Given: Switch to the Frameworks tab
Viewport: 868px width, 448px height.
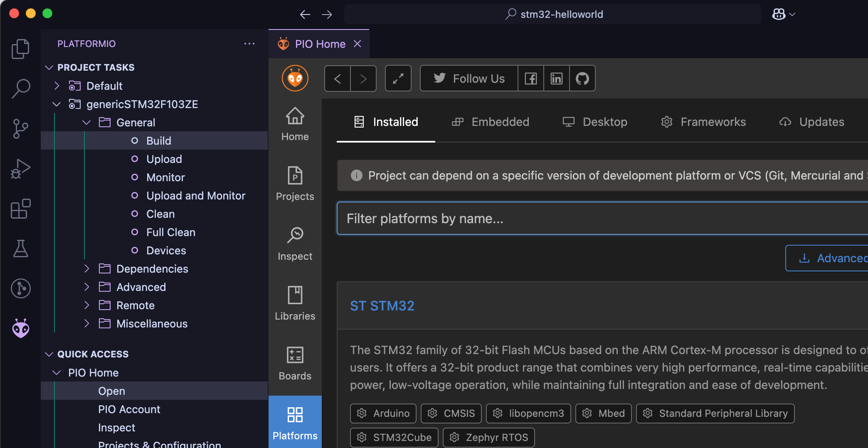Looking at the screenshot, I should click(x=703, y=122).
